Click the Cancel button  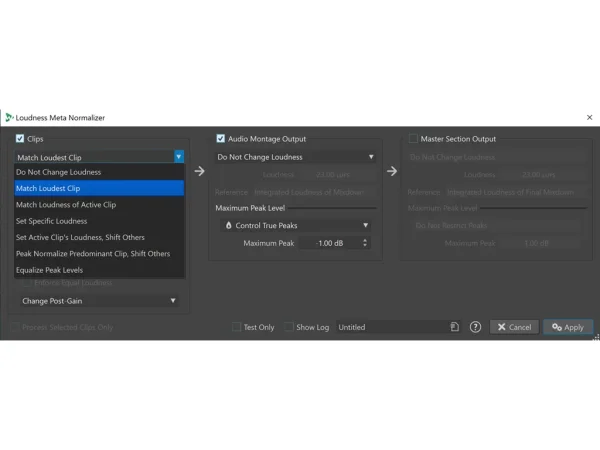(514, 327)
